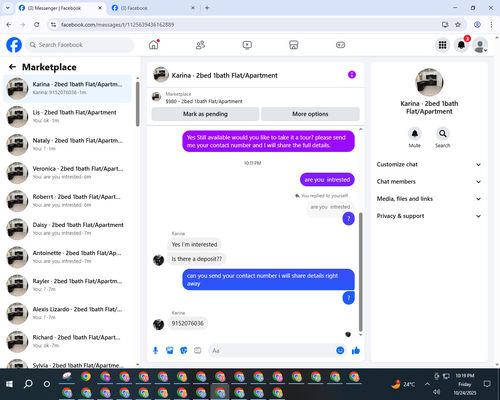This screenshot has width=500, height=400.
Task: Click the 'Yes I'm interested' message bubble
Action: tap(194, 244)
